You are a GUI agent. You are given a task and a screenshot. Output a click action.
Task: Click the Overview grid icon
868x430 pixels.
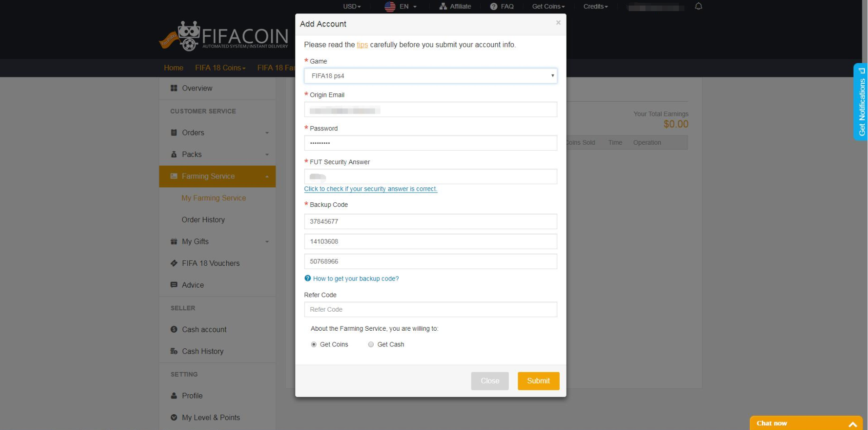click(174, 88)
